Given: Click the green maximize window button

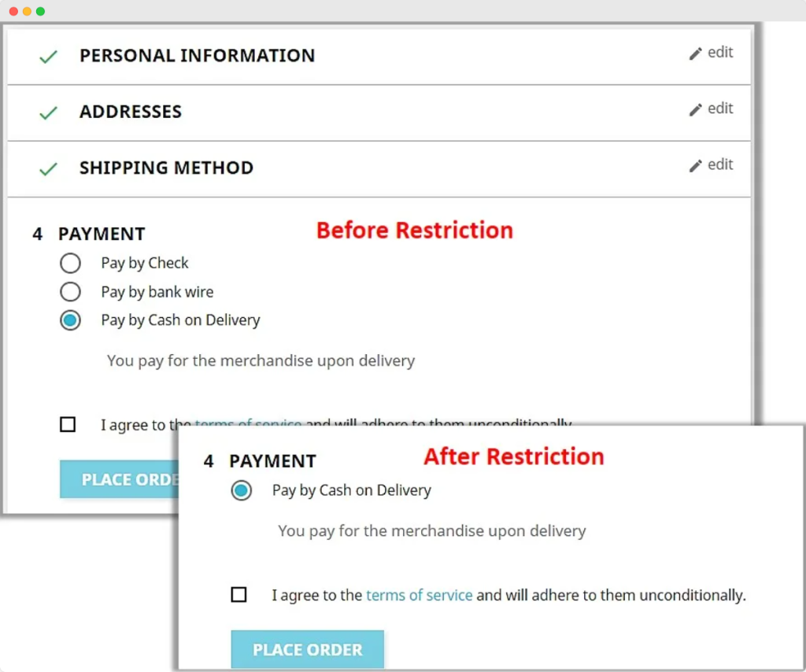Looking at the screenshot, I should (40, 11).
